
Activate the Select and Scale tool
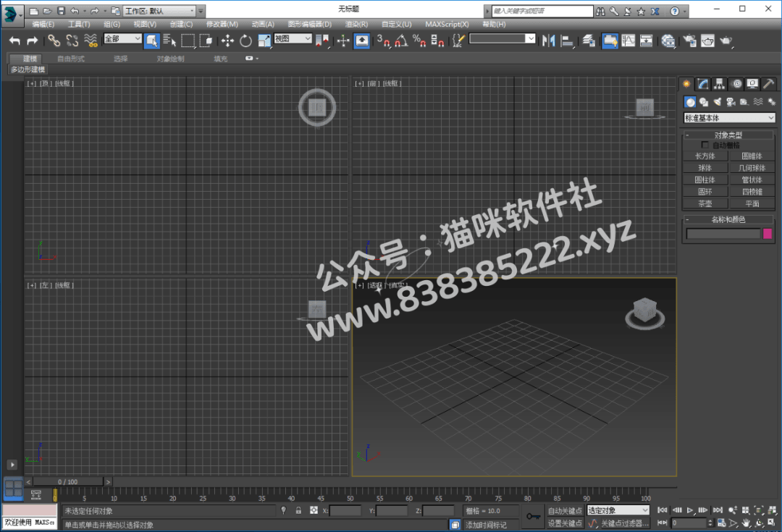pyautogui.click(x=264, y=41)
